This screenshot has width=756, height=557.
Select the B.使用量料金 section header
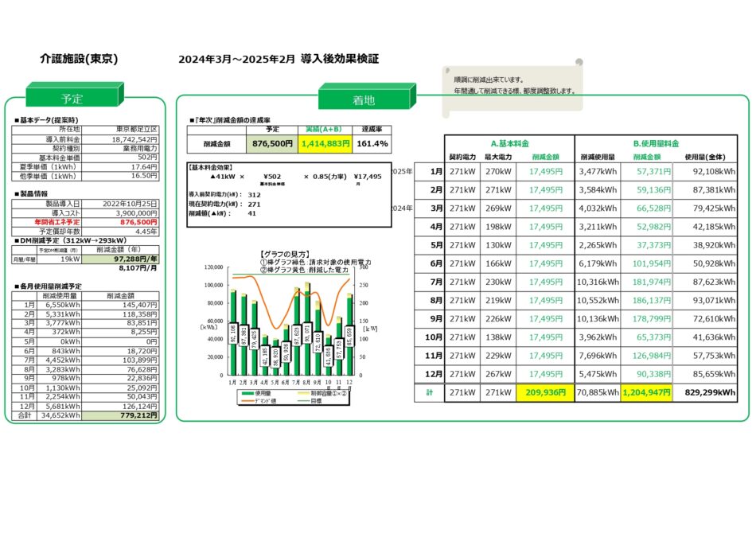(x=656, y=143)
